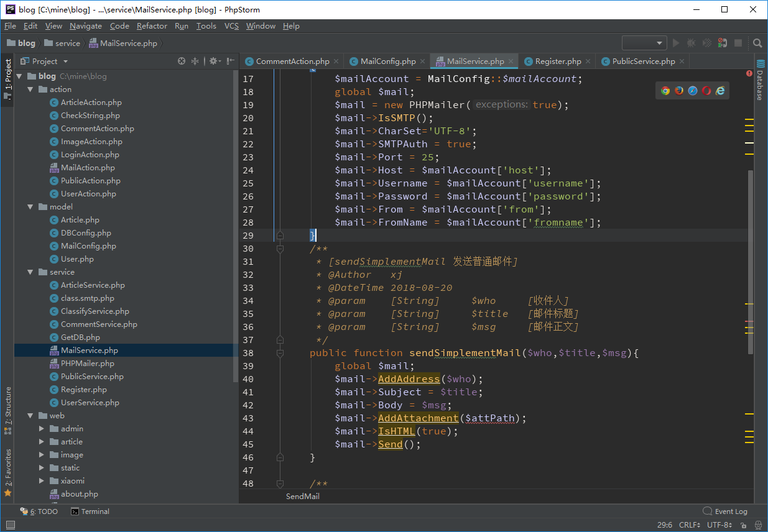Screen dimensions: 768x532
Task: Switch to the CommentAction.php tab
Action: tap(292, 62)
